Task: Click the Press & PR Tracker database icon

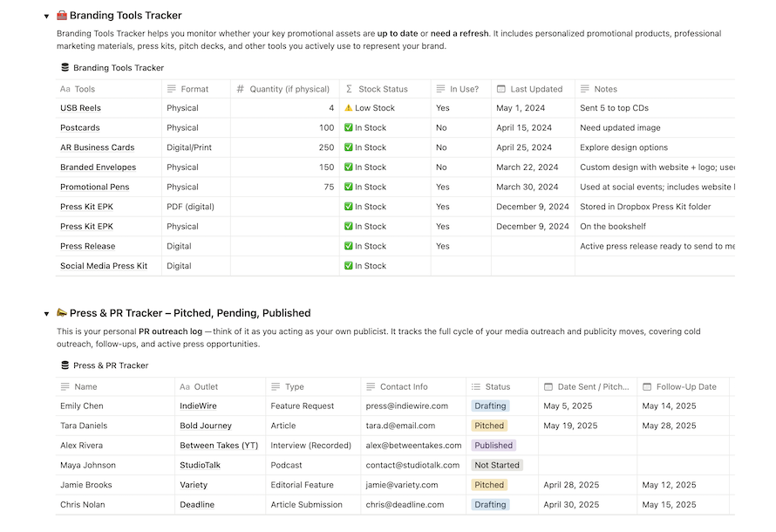Action: pos(65,365)
